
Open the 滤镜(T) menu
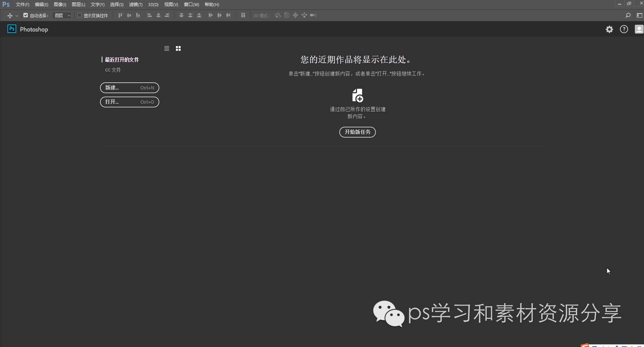[x=135, y=4]
